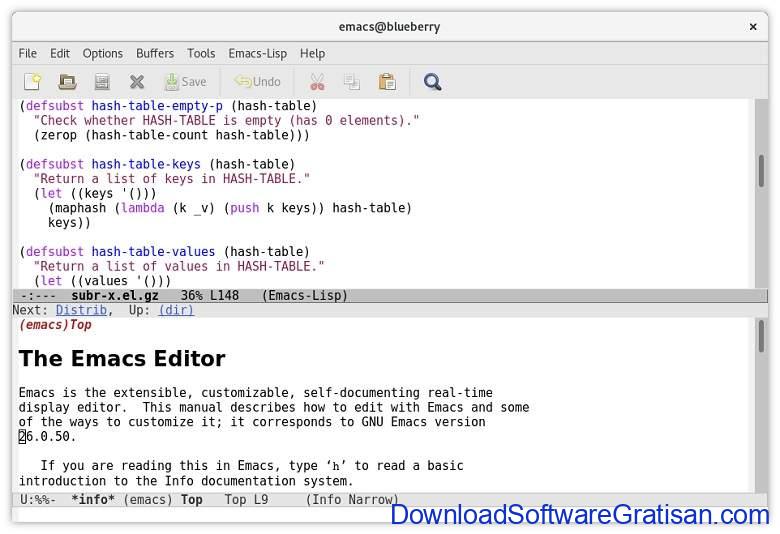Image resolution: width=780 pixels, height=534 pixels.
Task: Click hash-table-empty-p function name
Action: pyautogui.click(x=157, y=106)
